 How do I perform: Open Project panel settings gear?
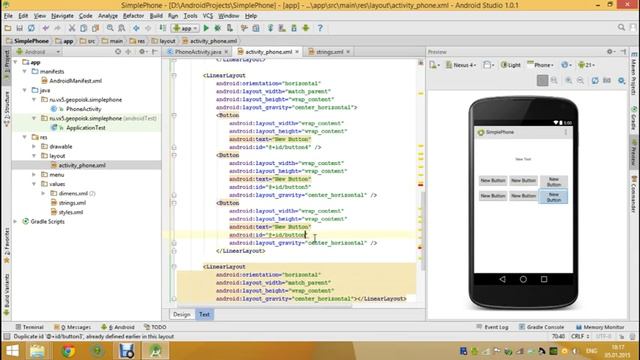point(142,52)
